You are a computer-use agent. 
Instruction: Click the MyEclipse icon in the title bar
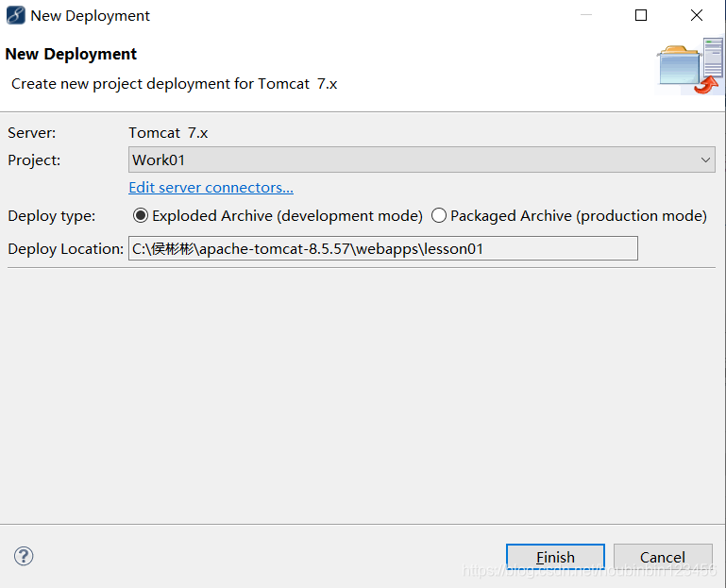16,15
